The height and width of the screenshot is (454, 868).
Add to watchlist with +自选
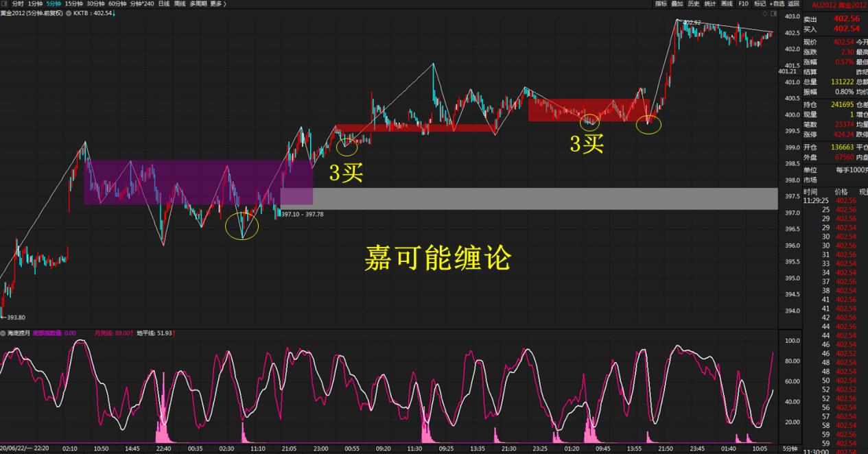click(x=777, y=3)
